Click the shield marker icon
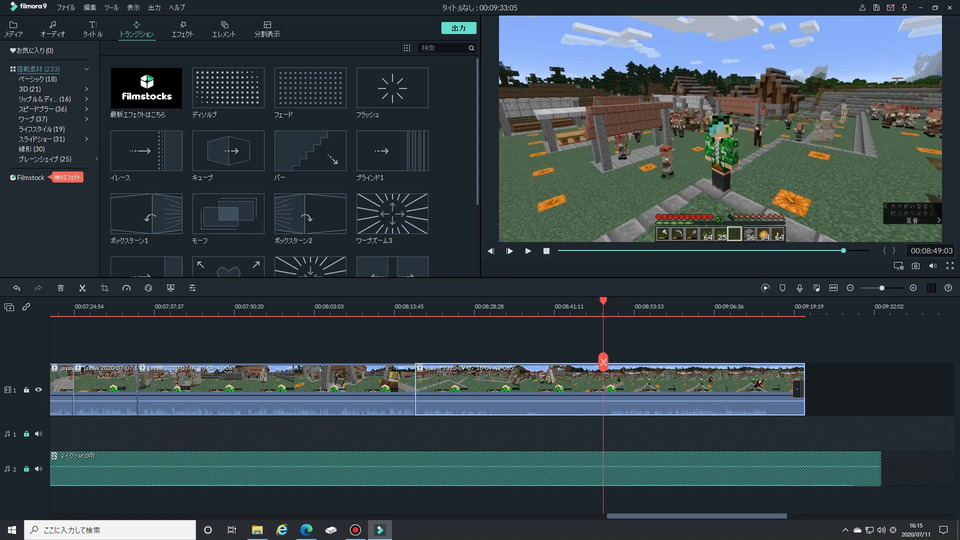 pyautogui.click(x=782, y=288)
